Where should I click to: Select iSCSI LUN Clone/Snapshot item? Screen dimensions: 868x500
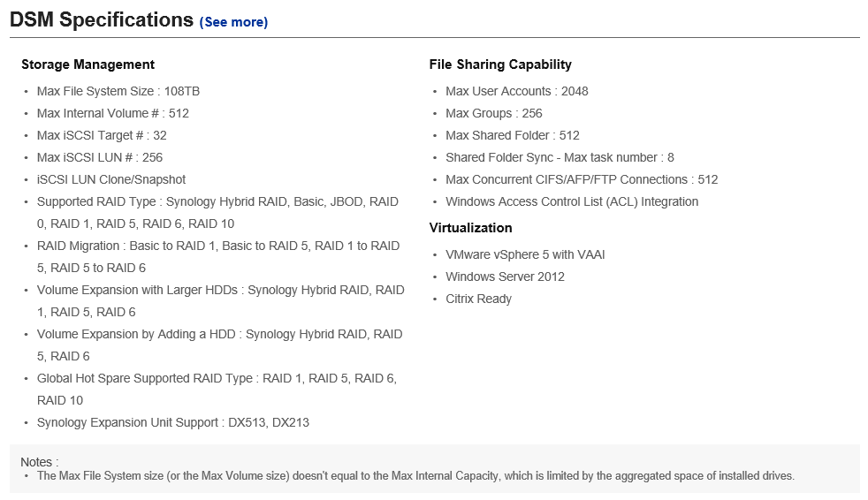111,179
